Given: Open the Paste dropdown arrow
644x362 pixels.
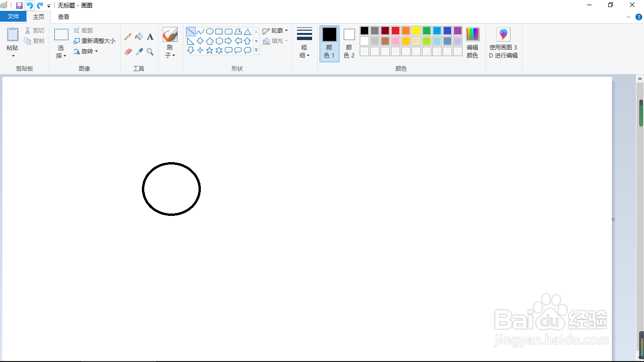Looking at the screenshot, I should [13, 56].
